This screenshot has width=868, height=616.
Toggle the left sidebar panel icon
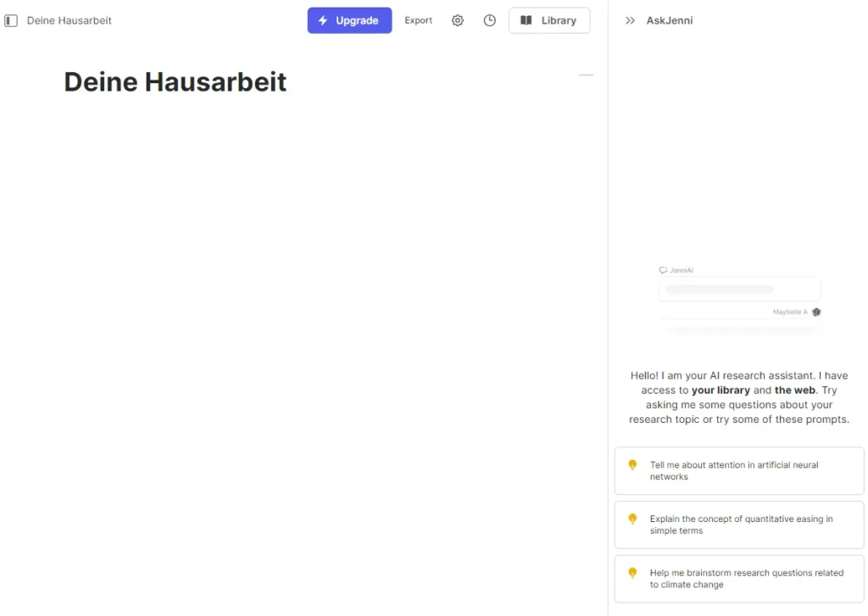[11, 20]
